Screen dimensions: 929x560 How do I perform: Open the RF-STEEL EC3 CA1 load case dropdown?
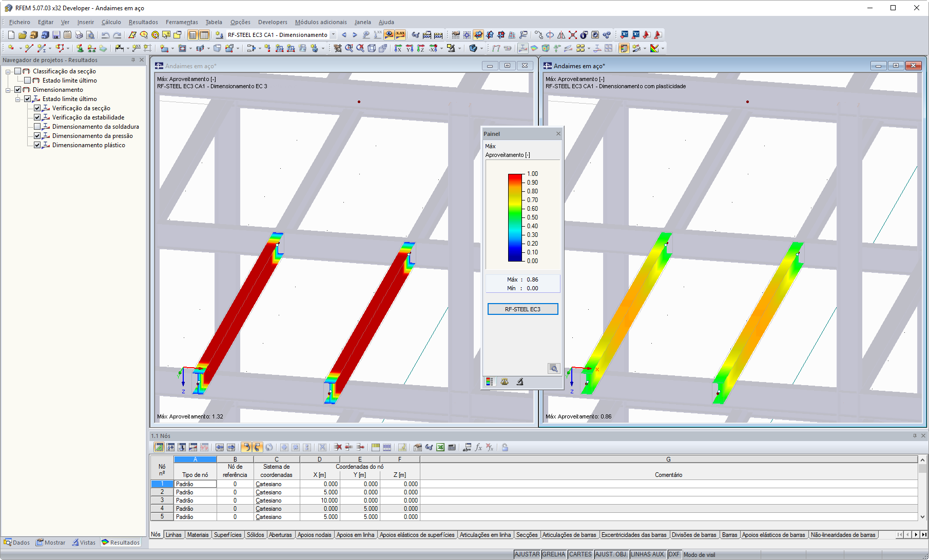click(333, 35)
